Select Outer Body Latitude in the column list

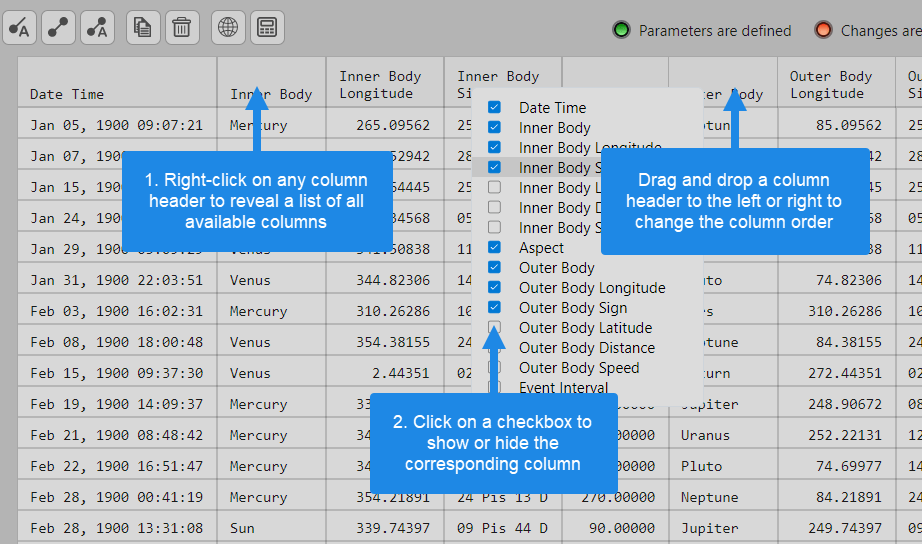(x=585, y=328)
